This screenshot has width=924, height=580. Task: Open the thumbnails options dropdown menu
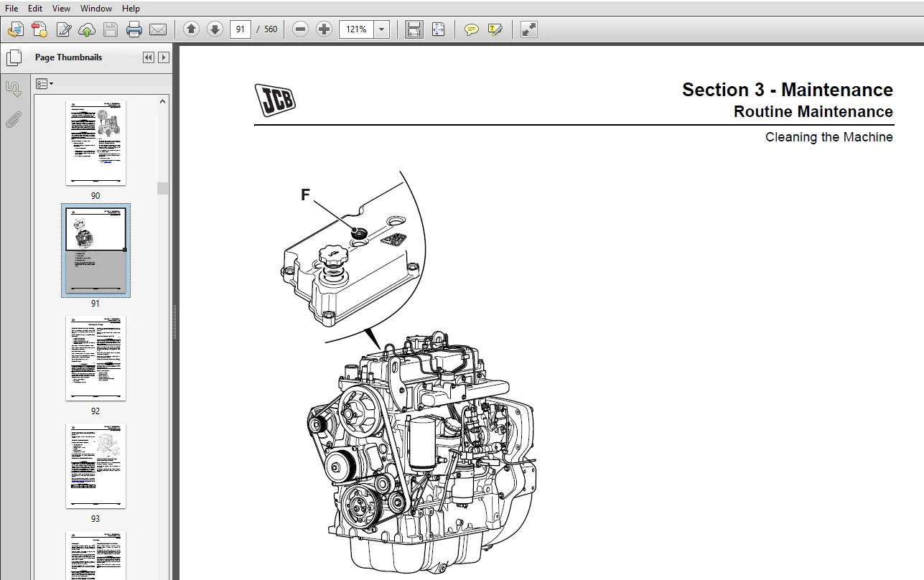[45, 84]
